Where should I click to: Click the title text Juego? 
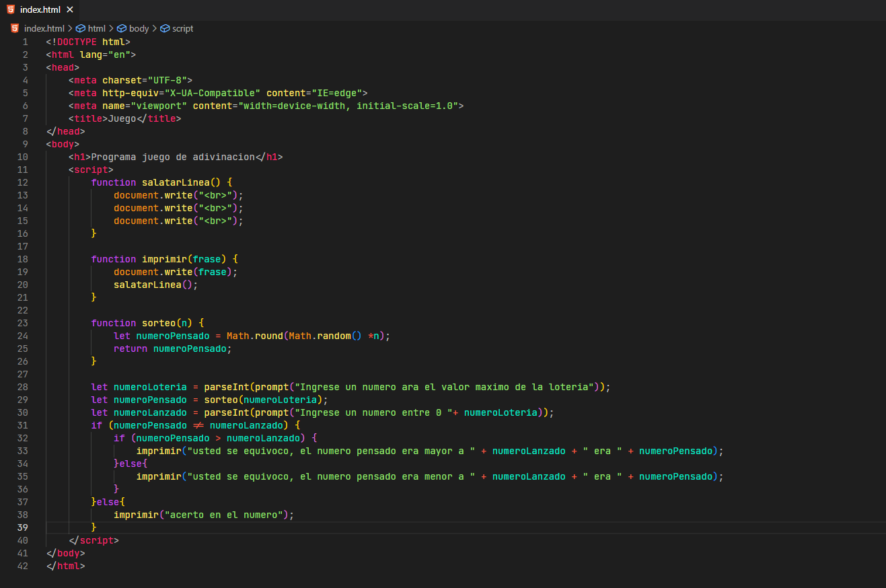click(122, 118)
